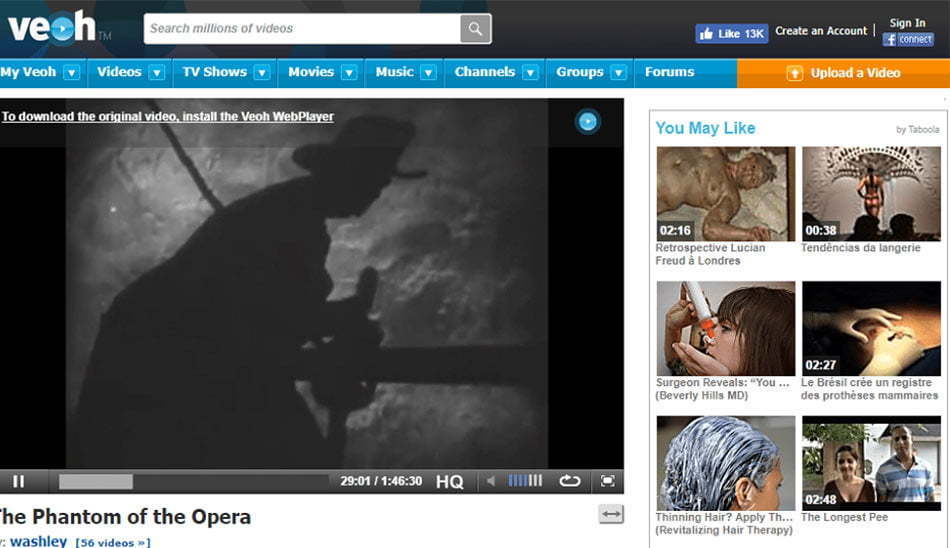Image resolution: width=950 pixels, height=548 pixels.
Task: Expand the TV Shows dropdown arrow
Action: click(x=262, y=73)
